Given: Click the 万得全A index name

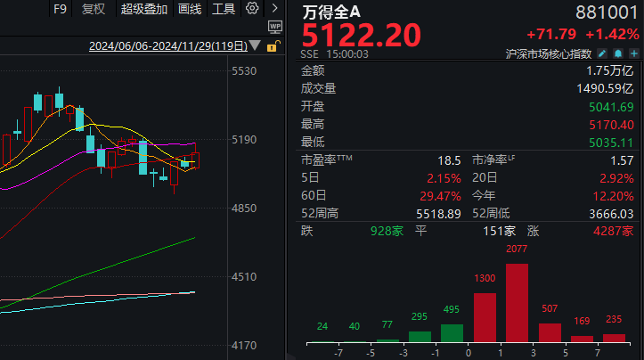Looking at the screenshot, I should click(x=331, y=12).
